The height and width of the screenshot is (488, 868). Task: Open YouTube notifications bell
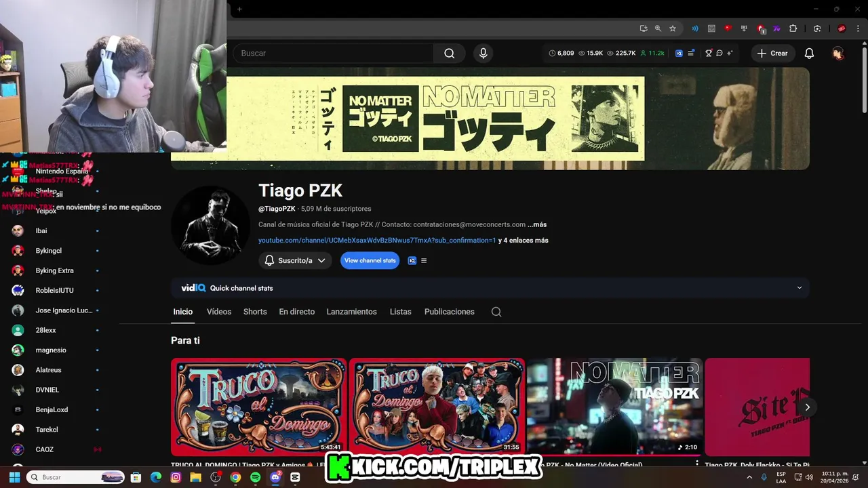pyautogui.click(x=809, y=54)
